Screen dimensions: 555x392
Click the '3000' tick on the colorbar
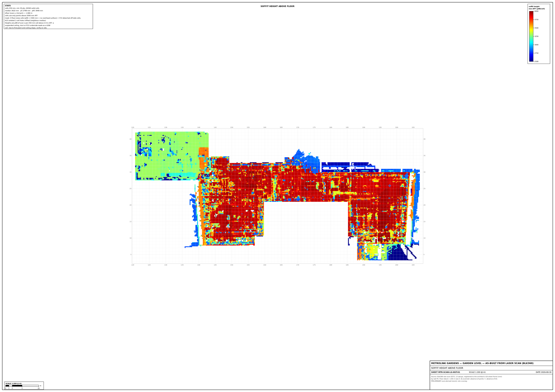point(536,45)
